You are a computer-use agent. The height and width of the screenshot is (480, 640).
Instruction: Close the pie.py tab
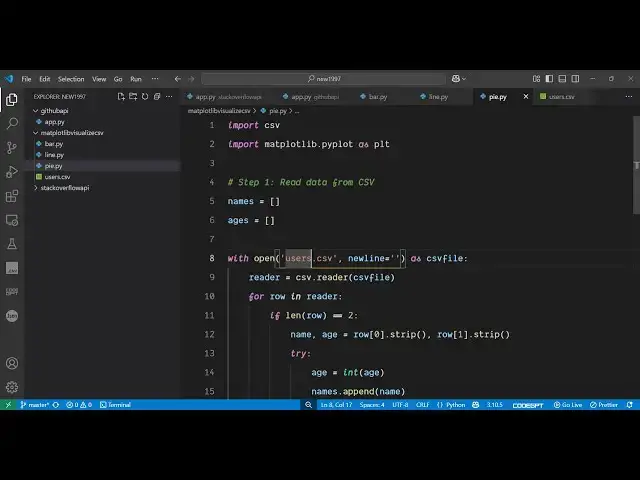coord(526,97)
